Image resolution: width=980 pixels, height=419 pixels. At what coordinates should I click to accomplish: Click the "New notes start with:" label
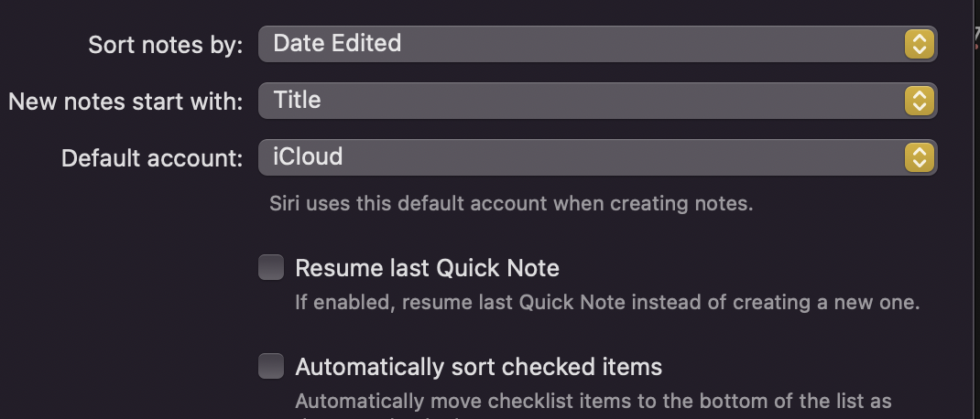(x=125, y=102)
